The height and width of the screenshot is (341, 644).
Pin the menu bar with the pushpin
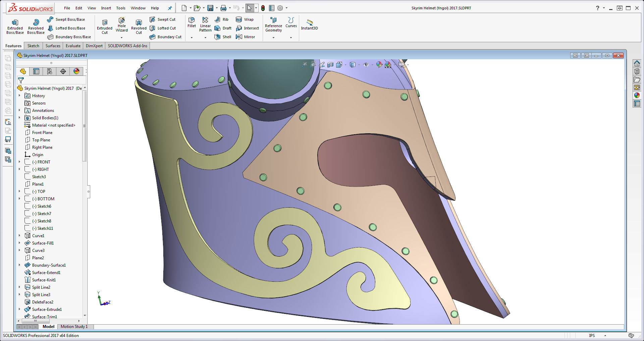(170, 8)
